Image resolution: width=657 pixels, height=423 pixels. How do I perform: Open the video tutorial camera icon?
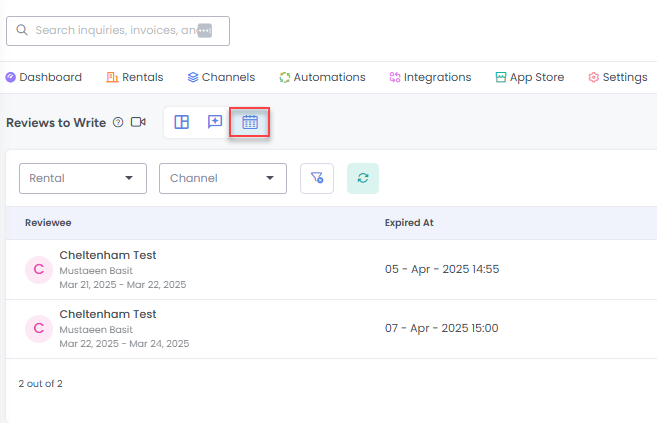click(138, 122)
